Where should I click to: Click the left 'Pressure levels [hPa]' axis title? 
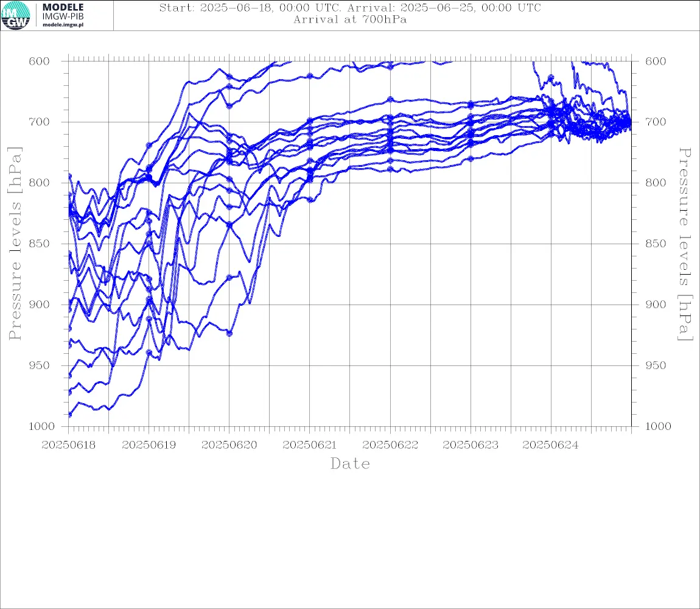point(15,244)
